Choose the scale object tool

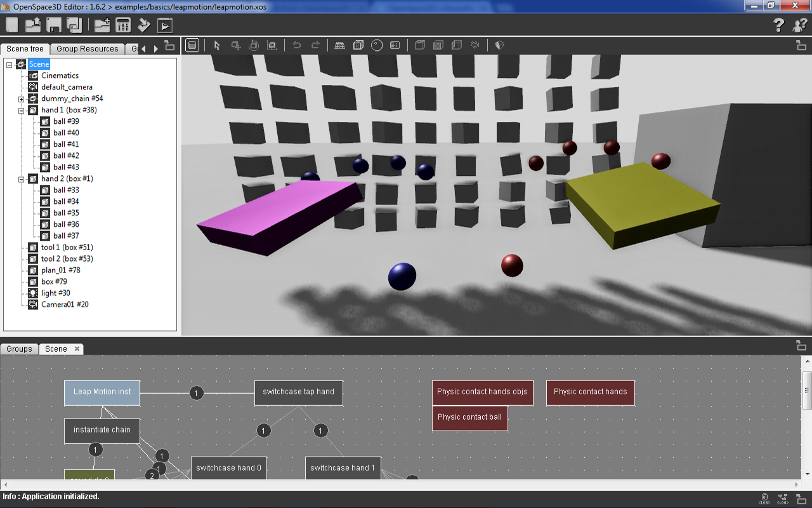point(272,46)
